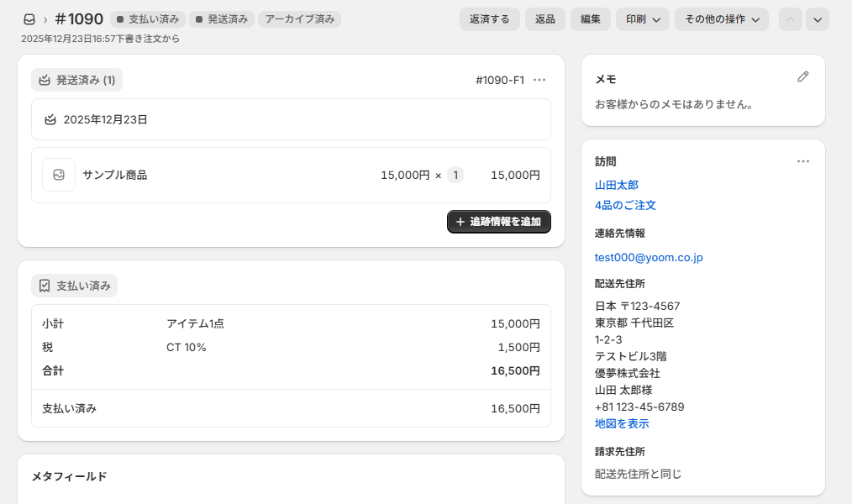852x504 pixels.
Task: Click the 2025年12月23日 shipment date row
Action: point(291,119)
